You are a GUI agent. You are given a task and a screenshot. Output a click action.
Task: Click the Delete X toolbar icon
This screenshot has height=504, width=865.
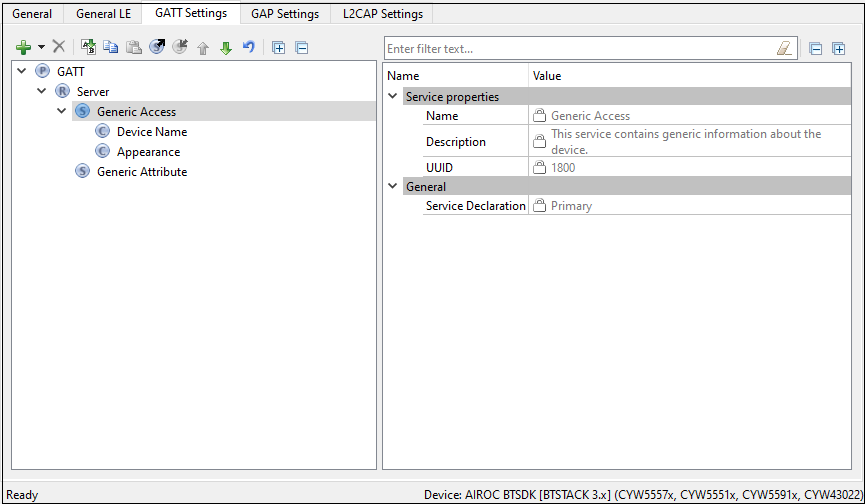[59, 47]
